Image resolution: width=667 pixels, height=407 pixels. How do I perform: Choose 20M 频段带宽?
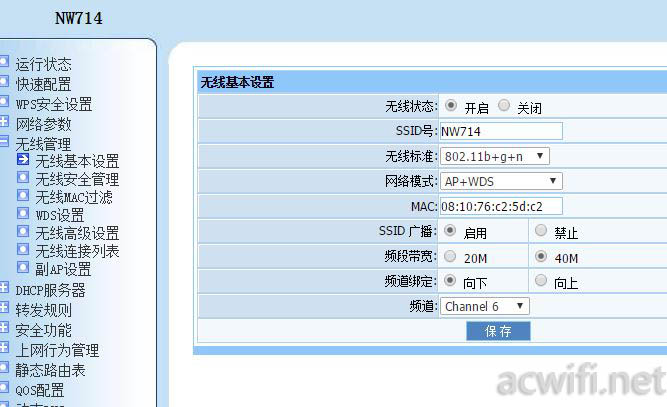(x=450, y=256)
